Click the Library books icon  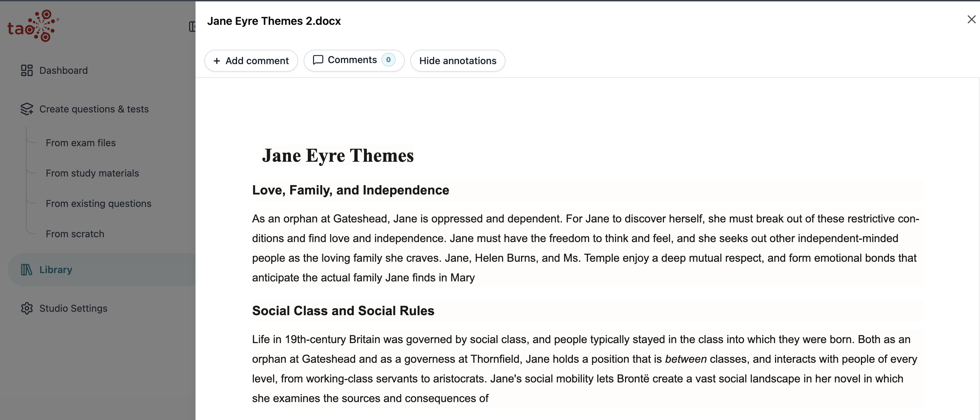pyautogui.click(x=27, y=270)
